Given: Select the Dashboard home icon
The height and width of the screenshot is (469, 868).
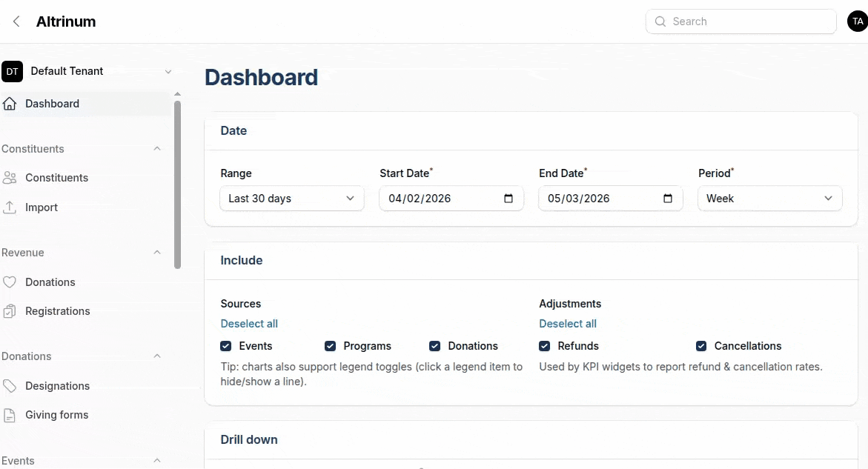Looking at the screenshot, I should coord(10,103).
